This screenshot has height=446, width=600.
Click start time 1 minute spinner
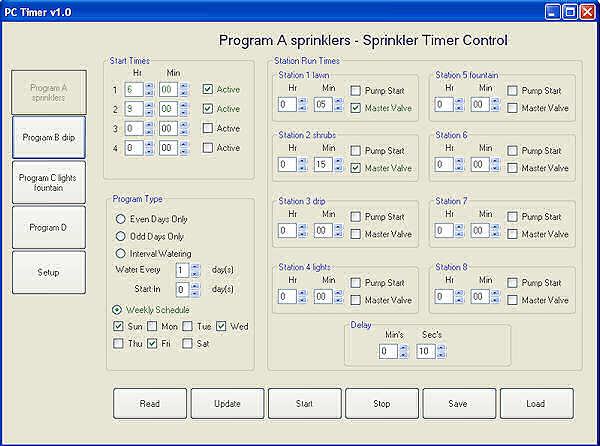coord(184,90)
